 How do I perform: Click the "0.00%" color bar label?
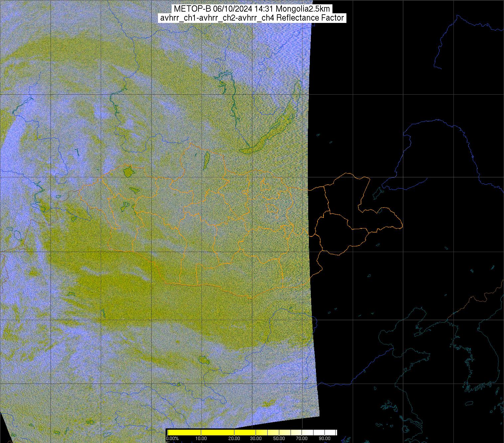point(172,439)
